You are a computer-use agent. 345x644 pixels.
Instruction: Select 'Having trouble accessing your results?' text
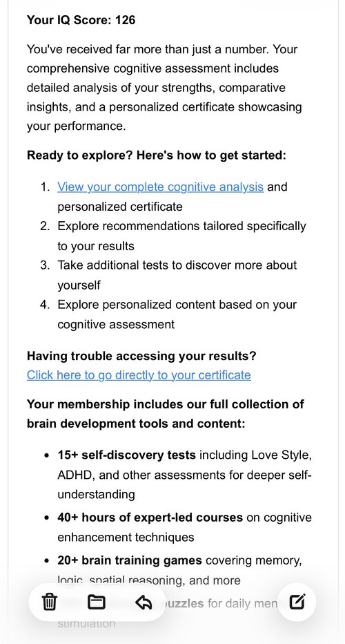point(141,356)
